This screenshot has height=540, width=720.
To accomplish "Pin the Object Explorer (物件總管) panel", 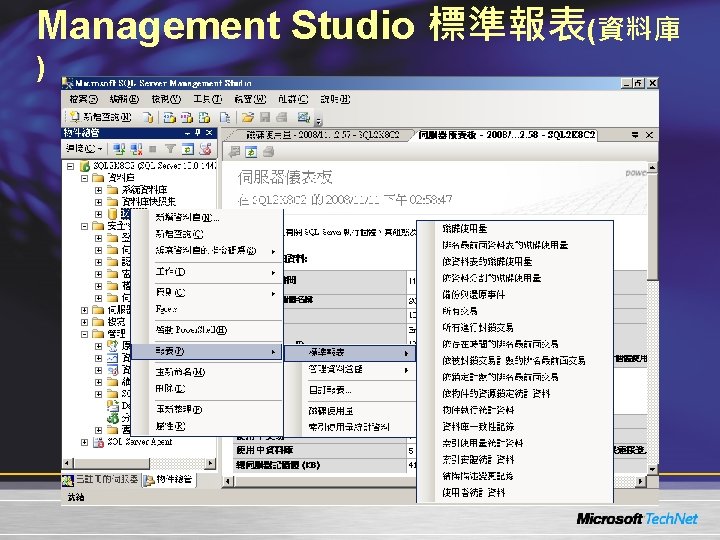I will (x=198, y=133).
